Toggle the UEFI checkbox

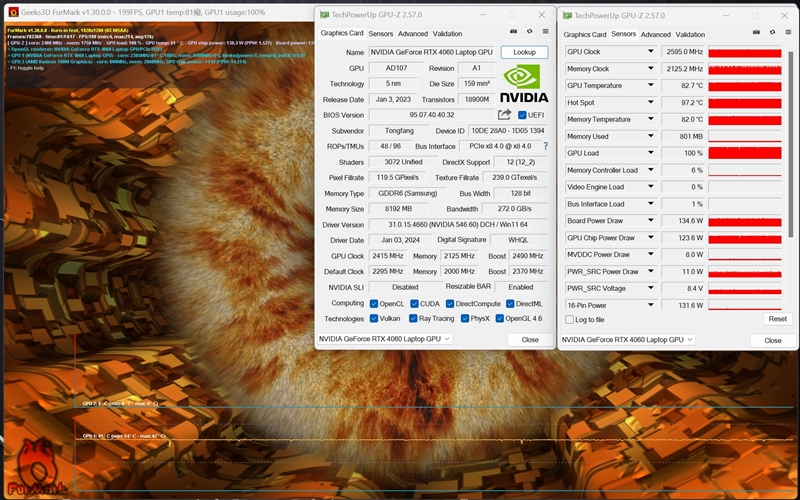point(522,115)
